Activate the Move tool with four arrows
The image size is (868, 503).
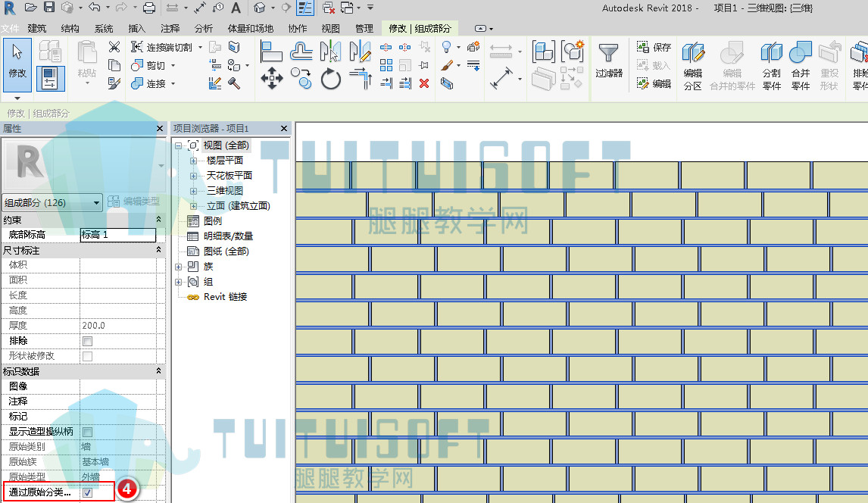[271, 78]
